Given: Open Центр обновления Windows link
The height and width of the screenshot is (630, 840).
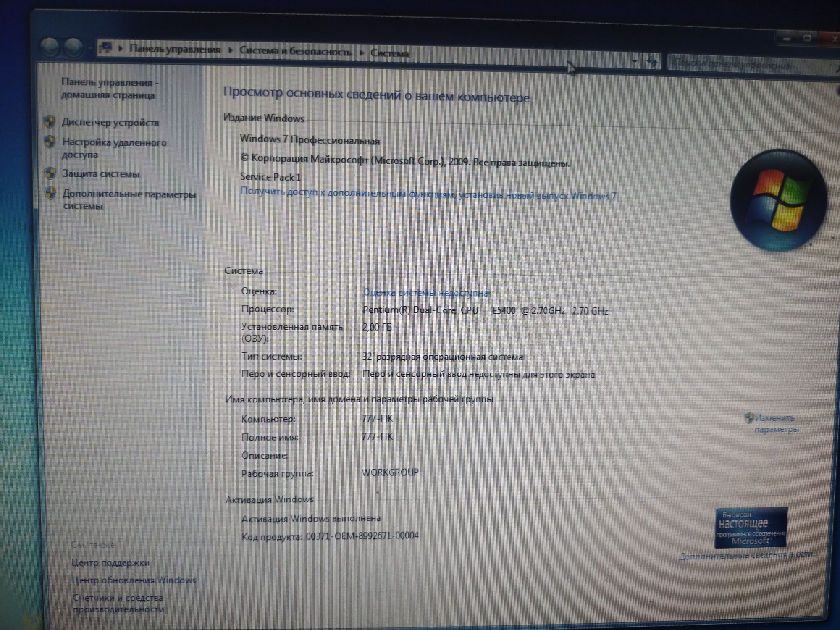Looking at the screenshot, I should tap(134, 580).
